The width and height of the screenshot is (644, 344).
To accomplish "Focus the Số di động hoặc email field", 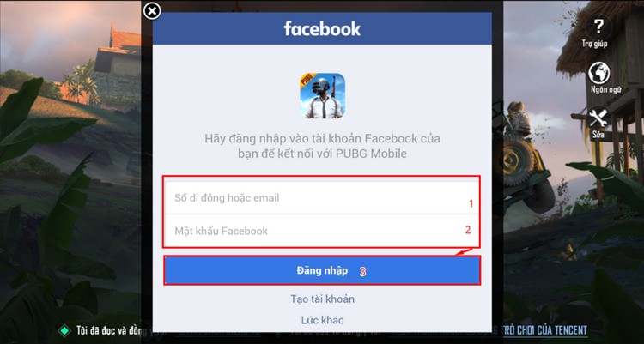I will pyautogui.click(x=322, y=197).
